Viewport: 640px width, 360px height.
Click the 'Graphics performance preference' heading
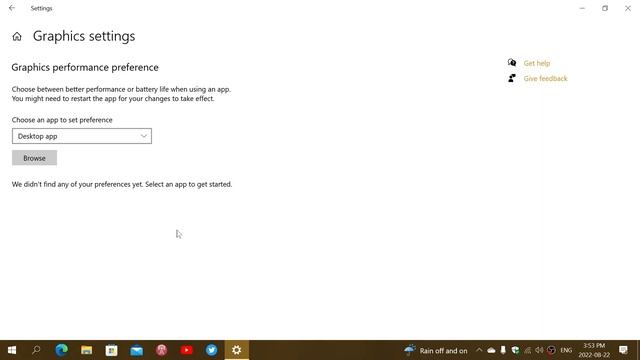(x=85, y=67)
